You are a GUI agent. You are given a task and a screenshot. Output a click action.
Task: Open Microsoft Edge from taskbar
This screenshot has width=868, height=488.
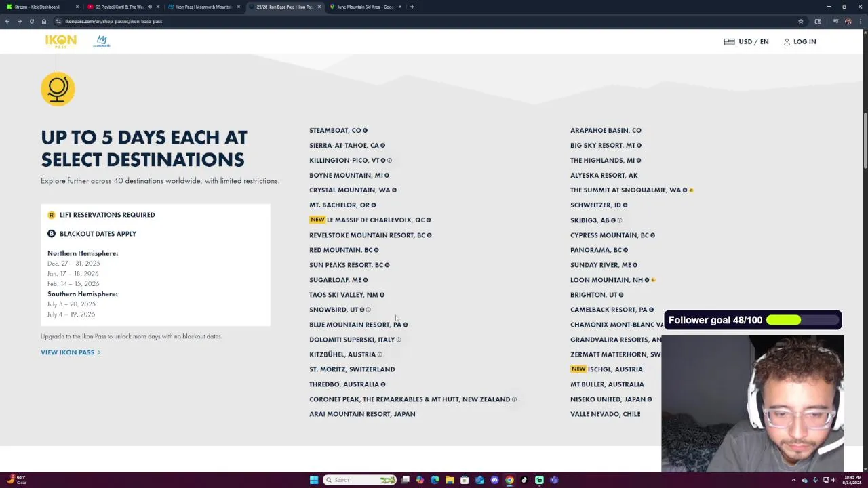click(435, 480)
